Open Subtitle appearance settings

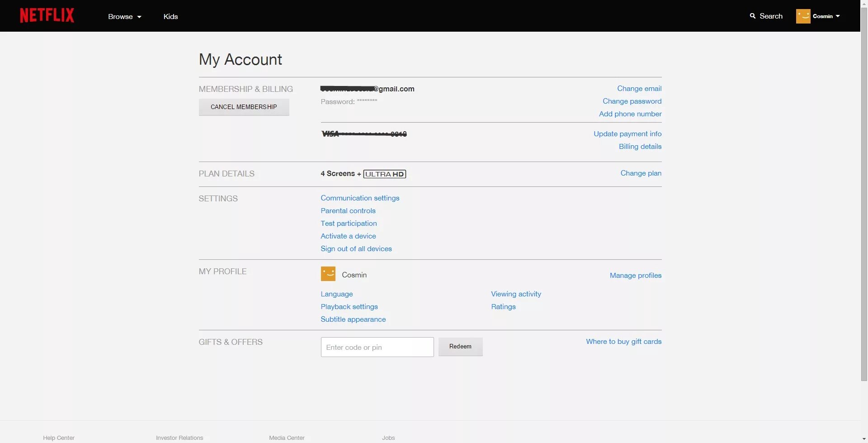[353, 319]
